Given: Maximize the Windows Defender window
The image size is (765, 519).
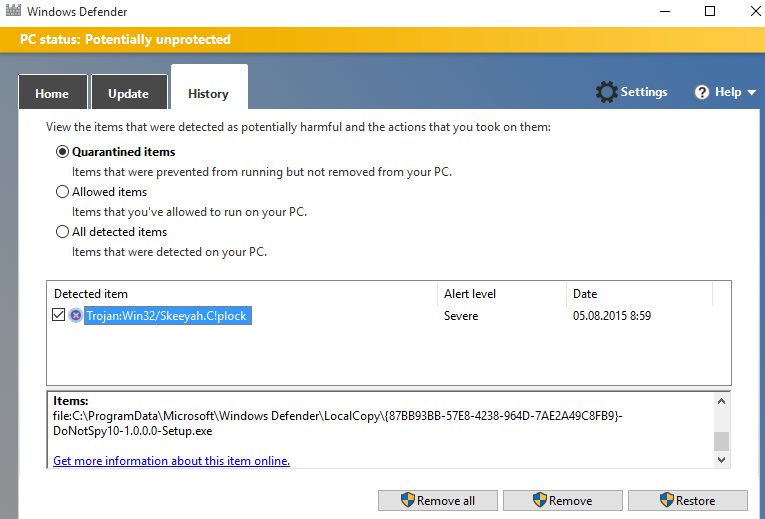Looking at the screenshot, I should [710, 11].
